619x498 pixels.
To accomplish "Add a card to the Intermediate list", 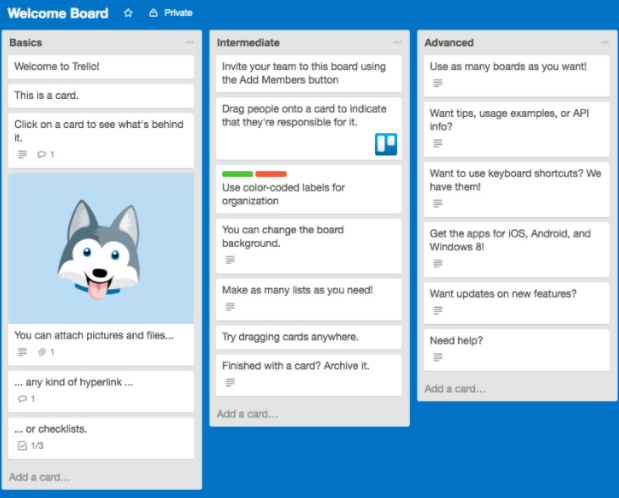I will pos(247,413).
